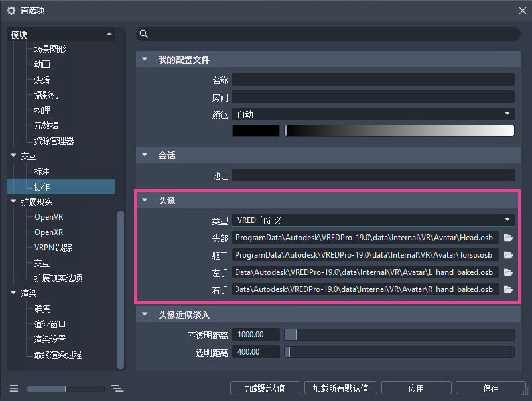Browse for the 右手 avatar file
The width and height of the screenshot is (532, 401).
pos(508,289)
